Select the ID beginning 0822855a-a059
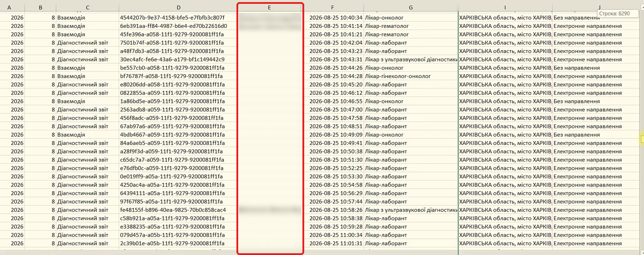The height and width of the screenshot is (255, 644). coord(172,93)
